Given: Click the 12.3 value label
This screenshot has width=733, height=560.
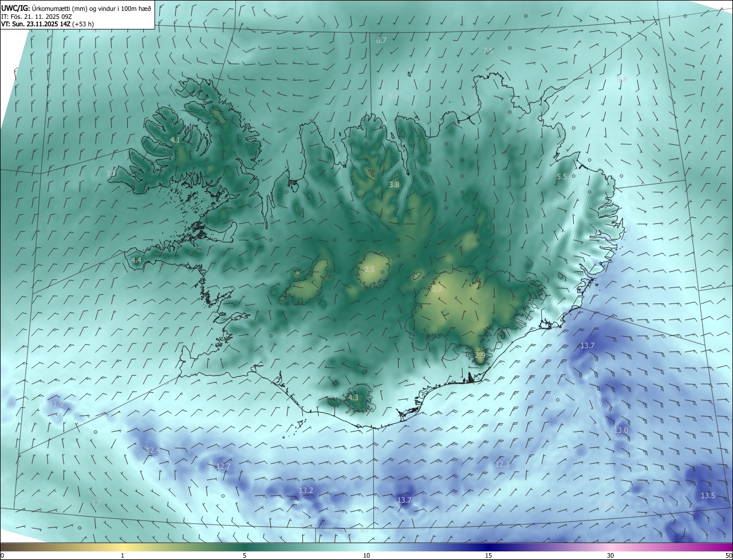Looking at the screenshot, I should point(502,464).
